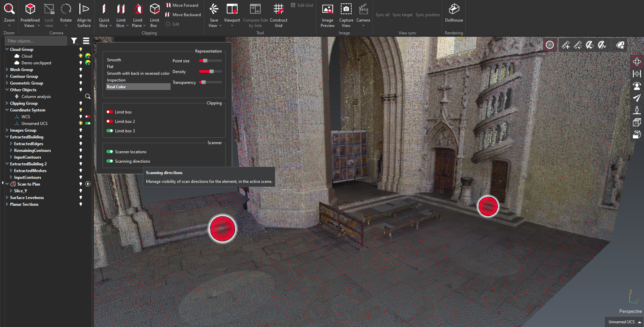Select the Inspection representation mode
Screen dimensions: 644x327
point(116,80)
